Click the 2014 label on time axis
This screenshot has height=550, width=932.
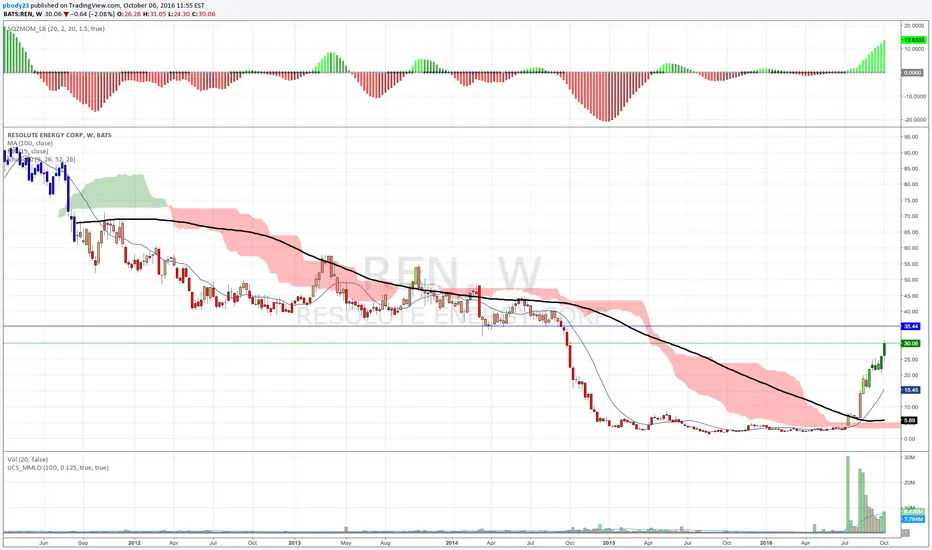pos(452,543)
